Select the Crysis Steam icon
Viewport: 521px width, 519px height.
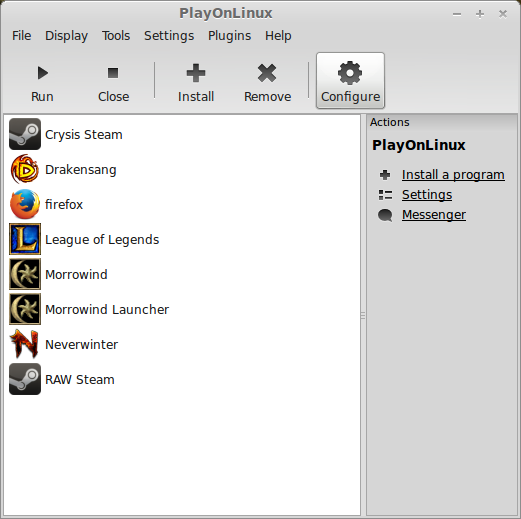point(25,134)
